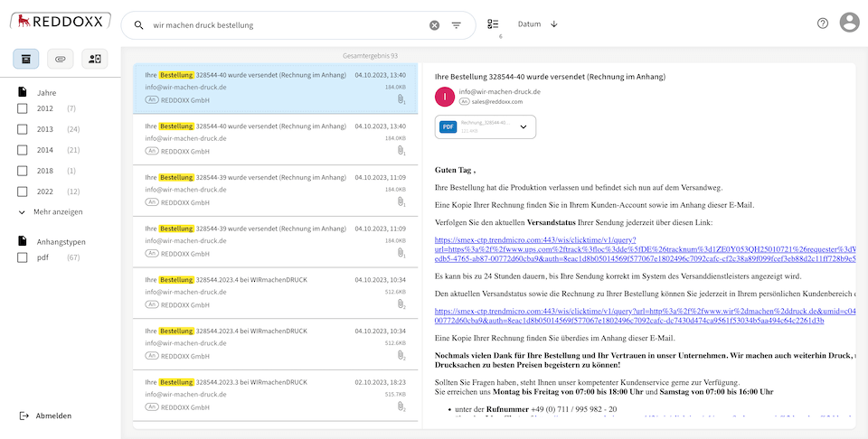This screenshot has width=868, height=439.
Task: Click the pdf count (67)
Action: coord(73,257)
